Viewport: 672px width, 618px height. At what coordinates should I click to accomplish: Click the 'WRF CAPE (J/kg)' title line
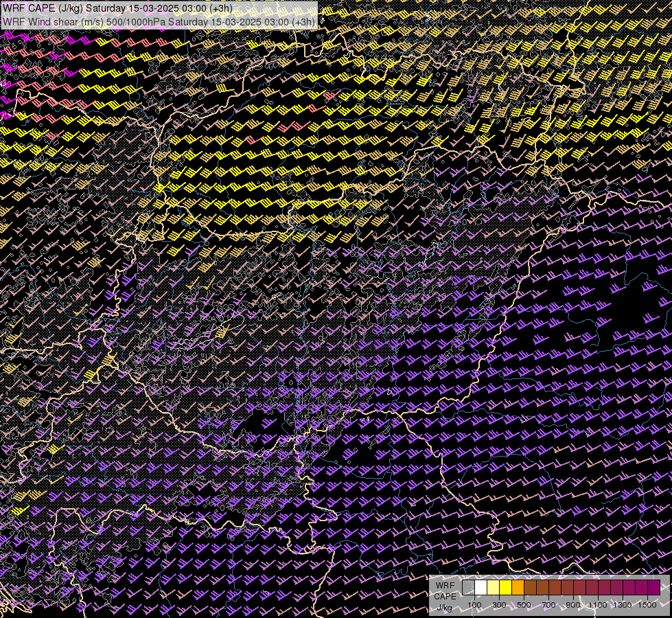(x=117, y=8)
